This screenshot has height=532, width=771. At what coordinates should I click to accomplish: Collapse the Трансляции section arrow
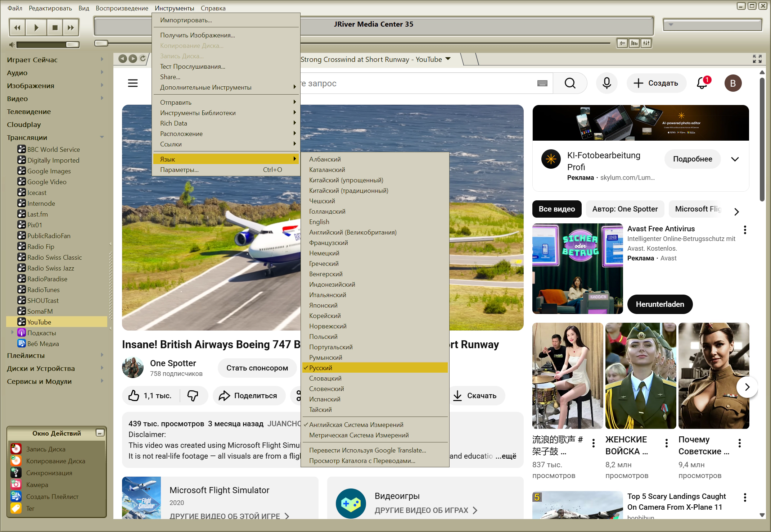102,137
